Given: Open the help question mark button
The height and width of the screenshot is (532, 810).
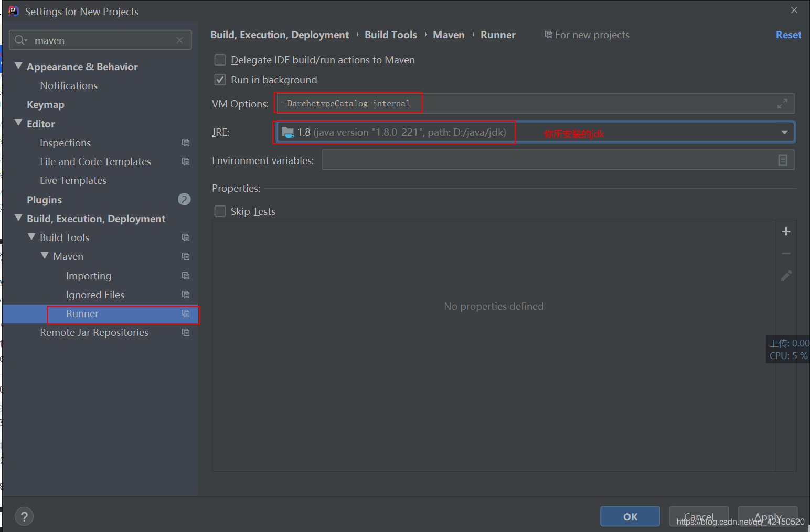Looking at the screenshot, I should [x=24, y=517].
